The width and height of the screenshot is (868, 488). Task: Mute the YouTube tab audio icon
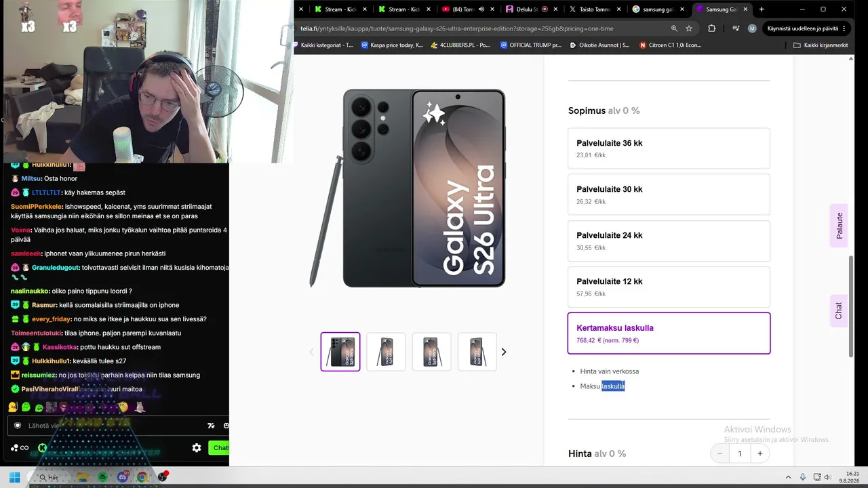481,9
